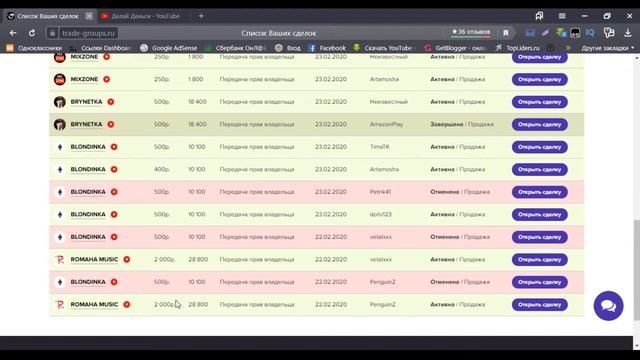Click YouTube icon beside ROMAHA MUSIC in PenguinZ row
The height and width of the screenshot is (360, 640).
pyautogui.click(x=127, y=304)
